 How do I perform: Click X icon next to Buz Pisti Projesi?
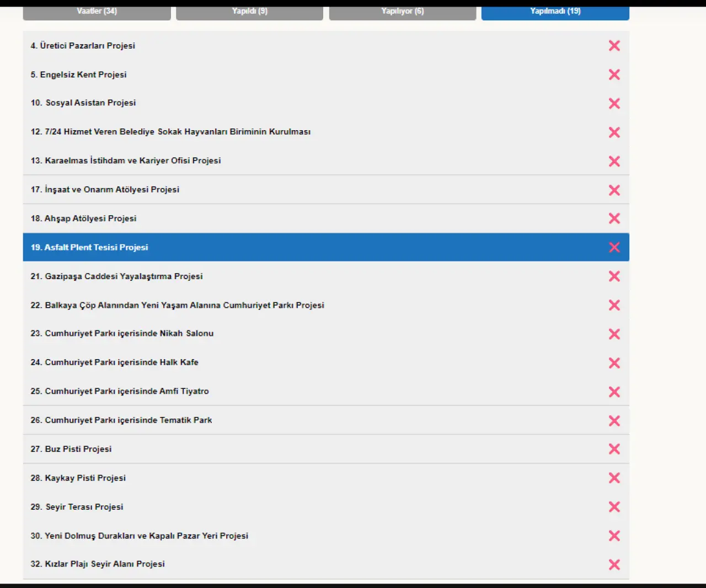pyautogui.click(x=614, y=449)
